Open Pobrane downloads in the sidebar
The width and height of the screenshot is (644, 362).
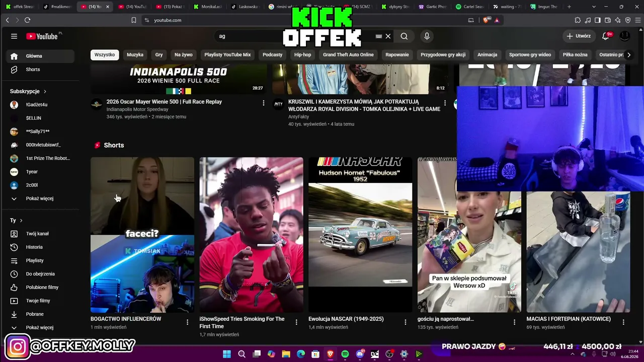coord(40,314)
